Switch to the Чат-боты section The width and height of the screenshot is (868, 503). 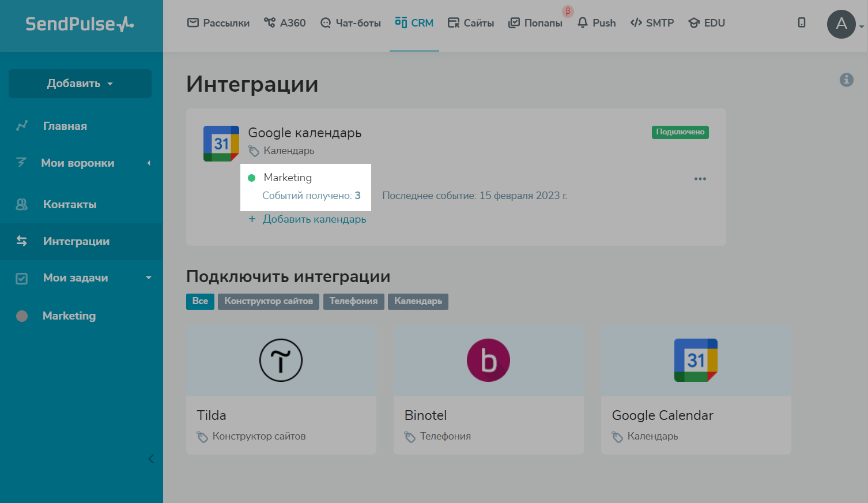350,23
